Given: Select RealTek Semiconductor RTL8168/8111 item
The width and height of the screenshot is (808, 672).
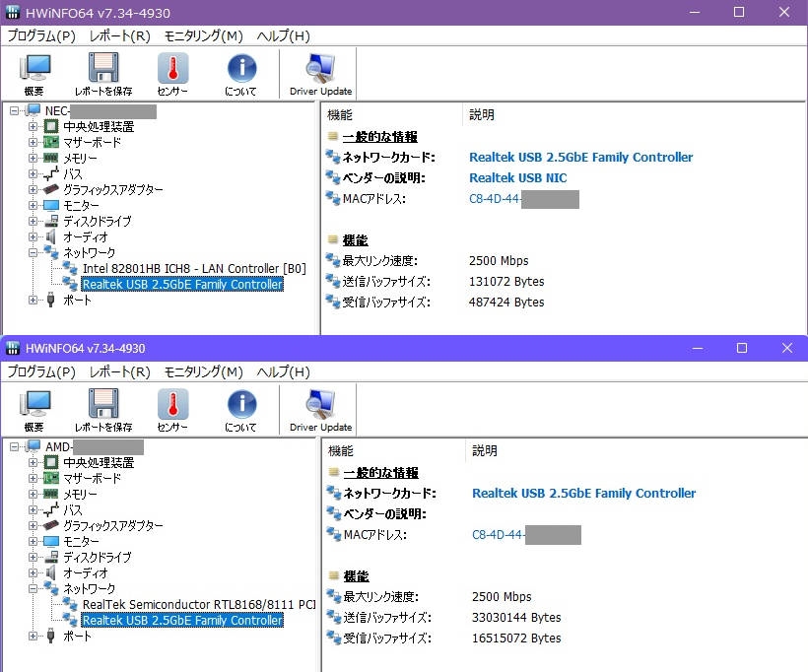Looking at the screenshot, I should coord(199,604).
